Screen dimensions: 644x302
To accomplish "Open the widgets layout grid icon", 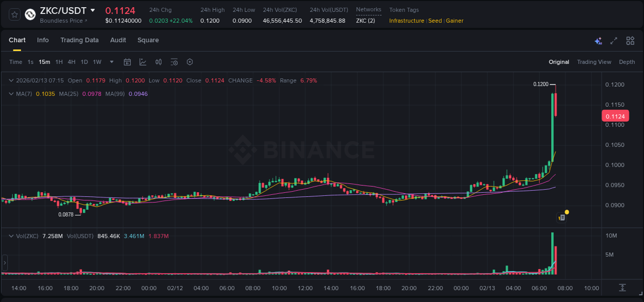I will tap(630, 40).
